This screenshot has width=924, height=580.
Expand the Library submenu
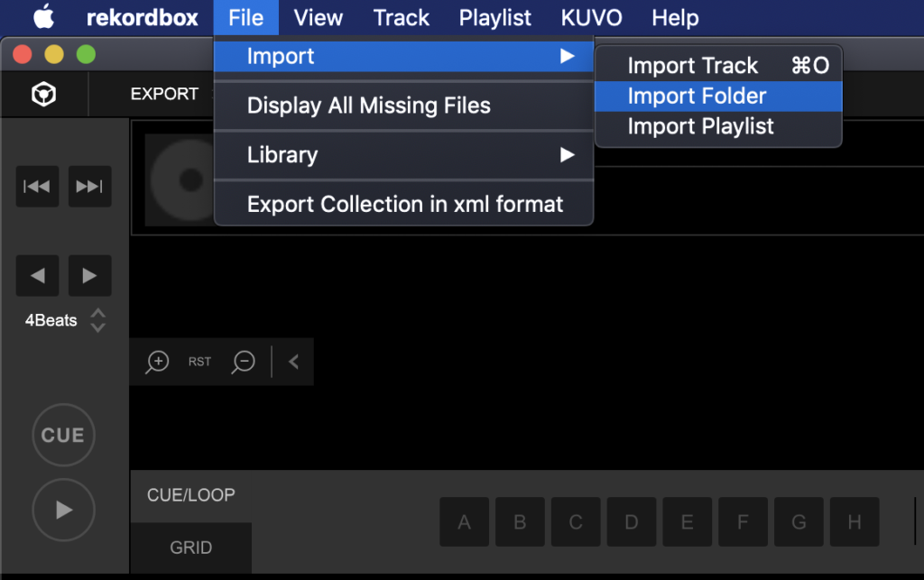403,155
